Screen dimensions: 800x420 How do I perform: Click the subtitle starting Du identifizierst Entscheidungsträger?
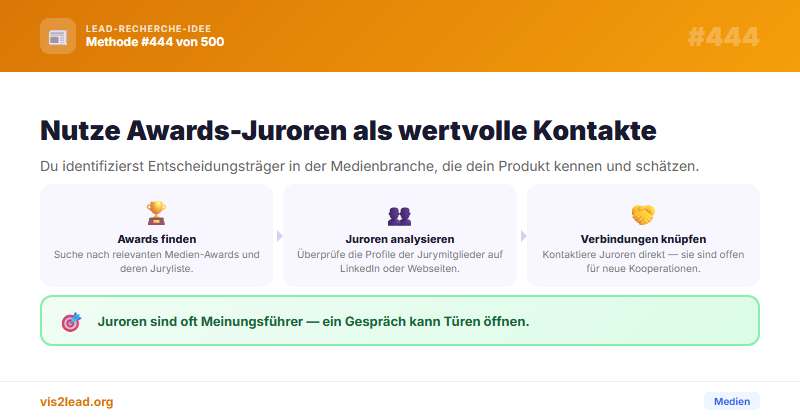[x=369, y=166]
